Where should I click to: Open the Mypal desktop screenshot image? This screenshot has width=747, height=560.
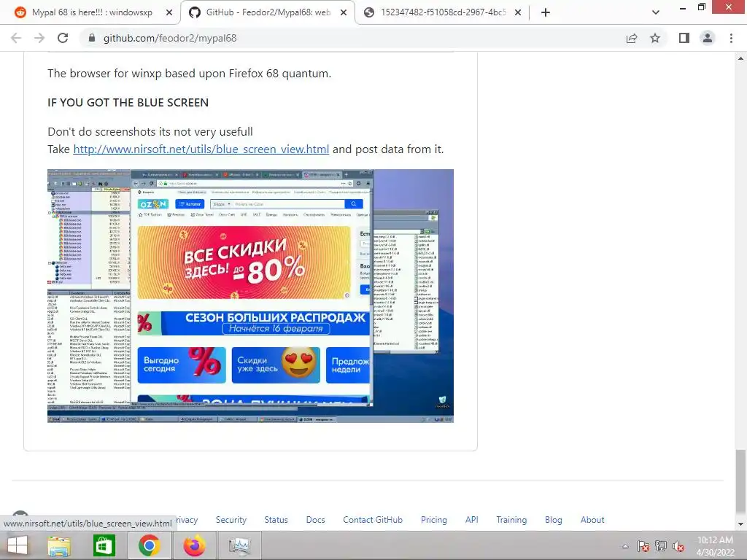[x=250, y=296]
